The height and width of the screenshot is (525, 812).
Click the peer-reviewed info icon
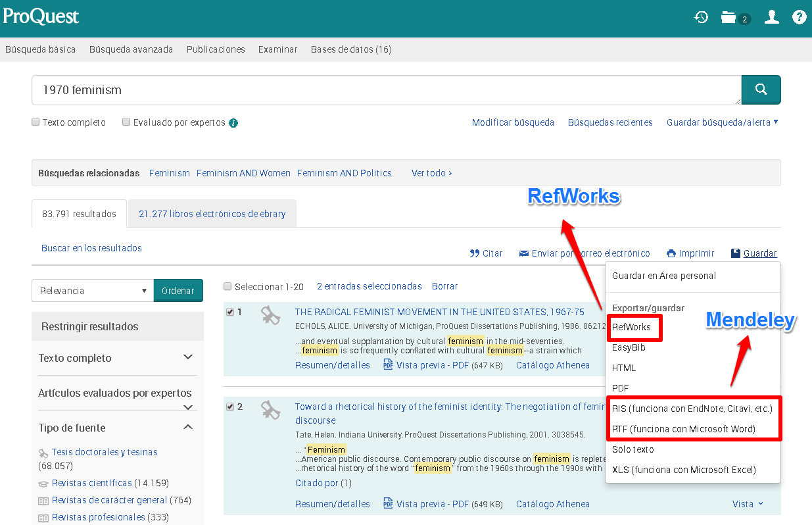pyautogui.click(x=233, y=123)
